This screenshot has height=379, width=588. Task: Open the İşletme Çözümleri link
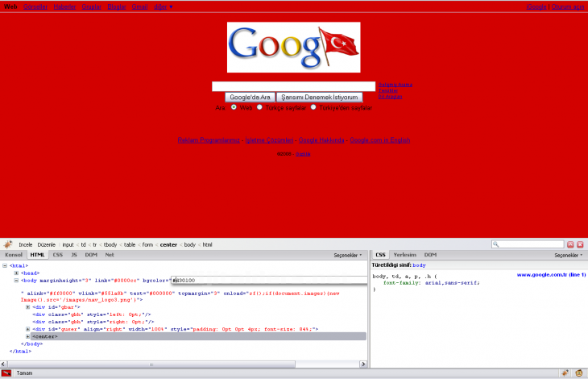tap(269, 140)
